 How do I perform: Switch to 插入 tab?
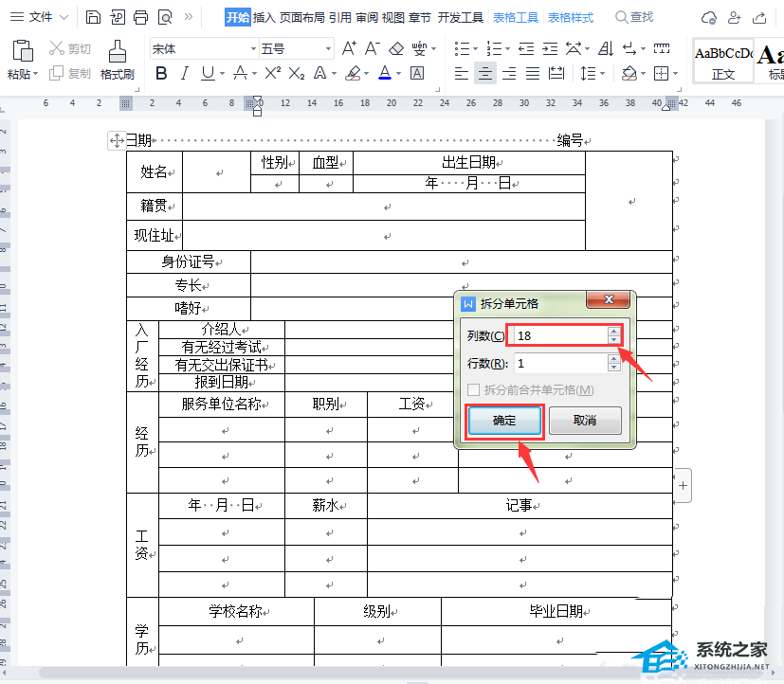coord(264,17)
